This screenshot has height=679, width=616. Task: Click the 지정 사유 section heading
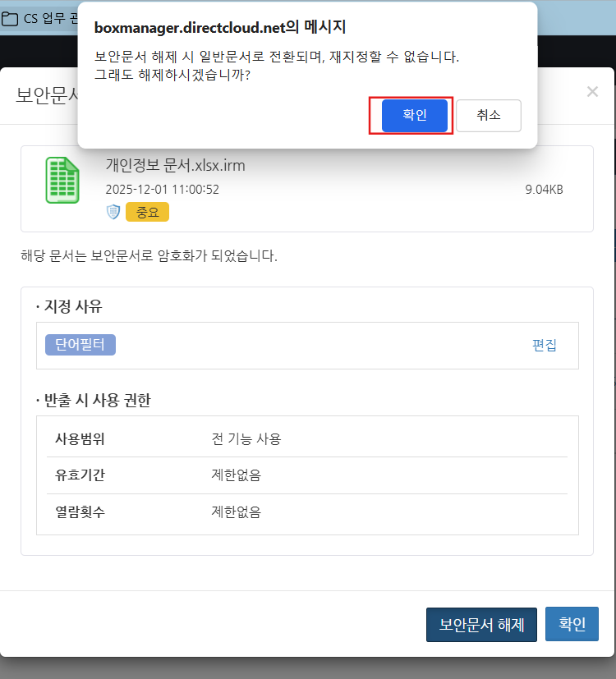tap(71, 307)
